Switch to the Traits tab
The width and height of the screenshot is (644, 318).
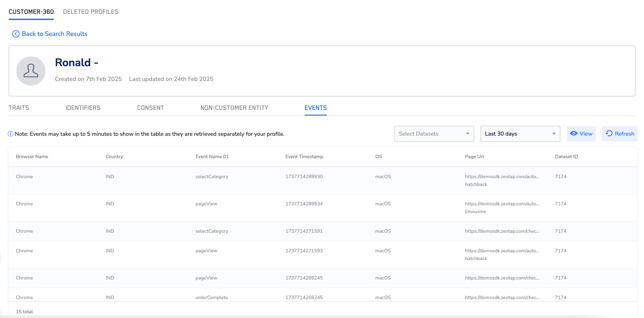[x=19, y=108]
